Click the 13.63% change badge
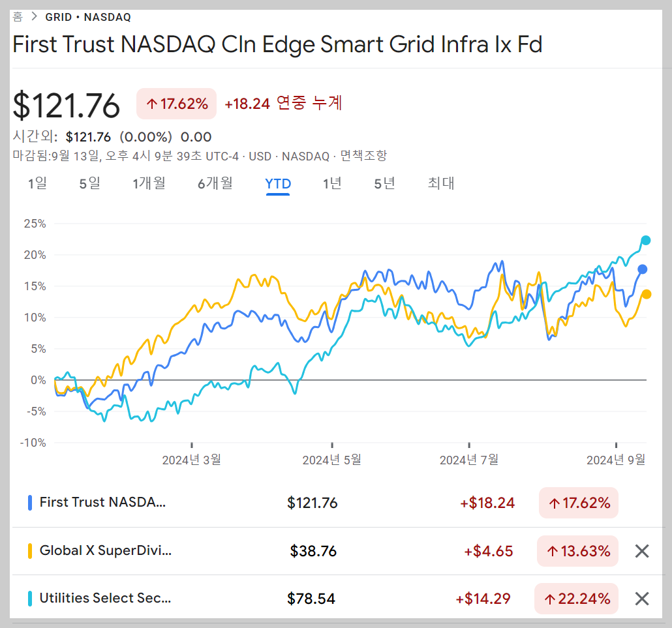 tap(577, 551)
